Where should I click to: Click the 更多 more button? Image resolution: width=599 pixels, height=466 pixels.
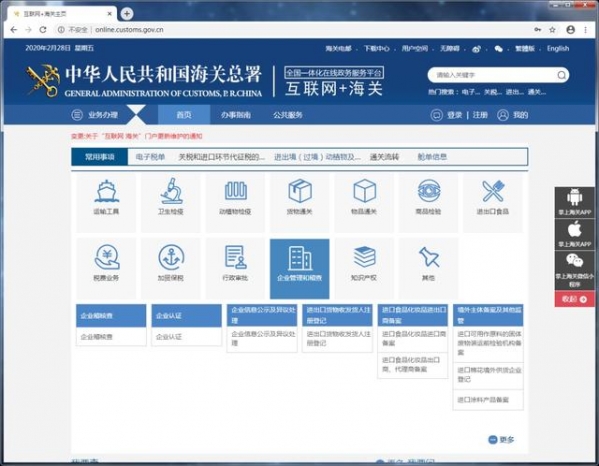click(x=502, y=440)
